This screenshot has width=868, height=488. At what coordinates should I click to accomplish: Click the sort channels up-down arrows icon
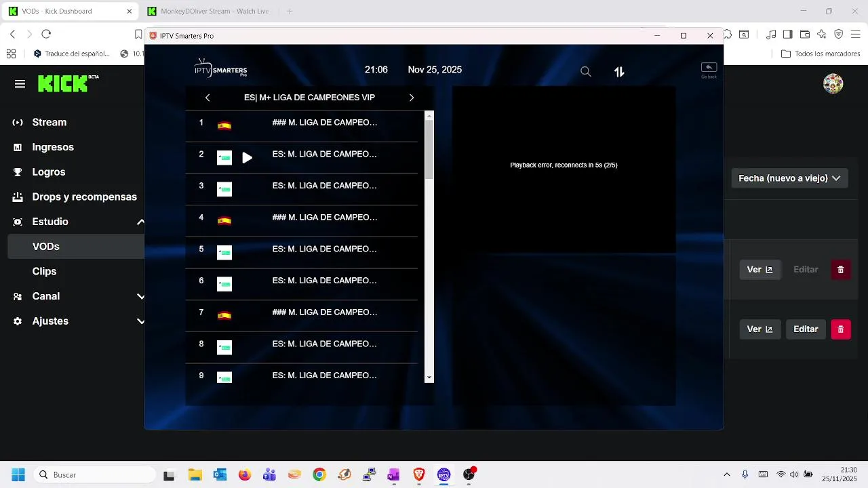(619, 71)
